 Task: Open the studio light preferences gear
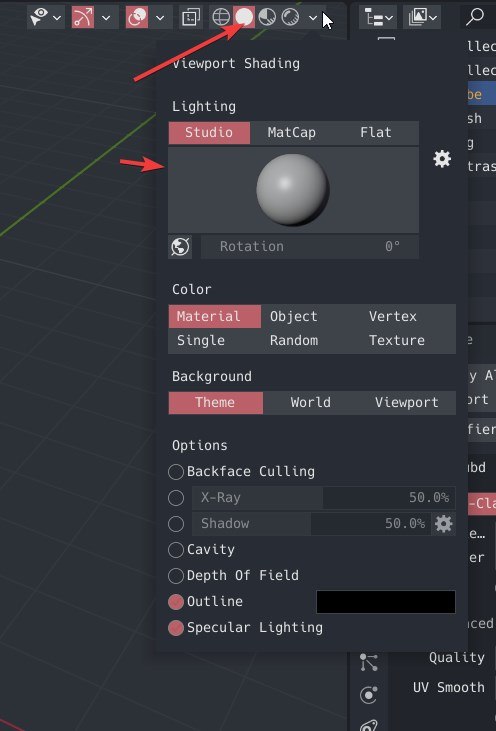point(442,159)
